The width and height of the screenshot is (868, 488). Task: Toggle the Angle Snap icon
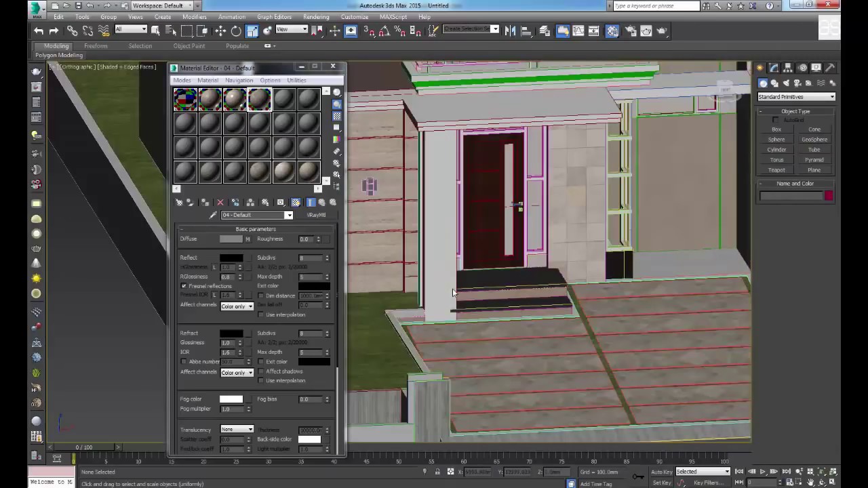tap(384, 30)
